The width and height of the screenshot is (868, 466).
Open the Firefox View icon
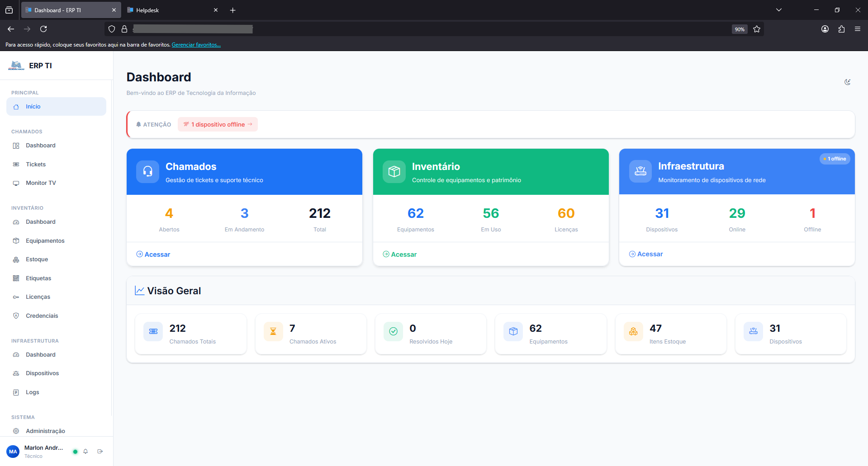click(9, 10)
